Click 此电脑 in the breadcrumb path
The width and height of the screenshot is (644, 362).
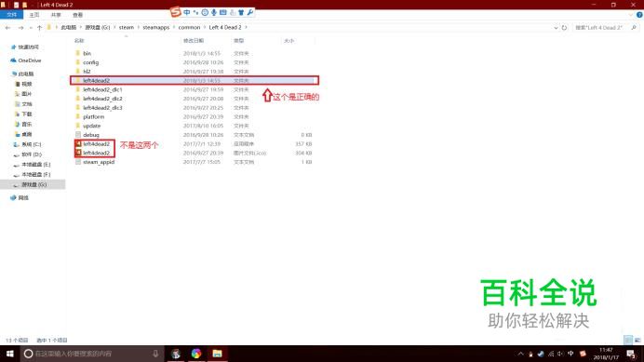[69, 28]
